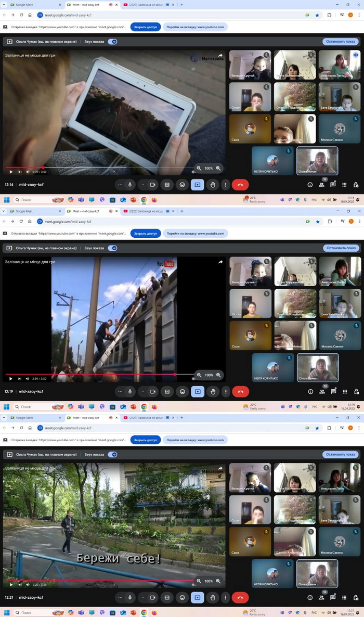Expand audio settings chevron in 12:19 Meet window
The width and height of the screenshot is (364, 617).
[x=143, y=392]
